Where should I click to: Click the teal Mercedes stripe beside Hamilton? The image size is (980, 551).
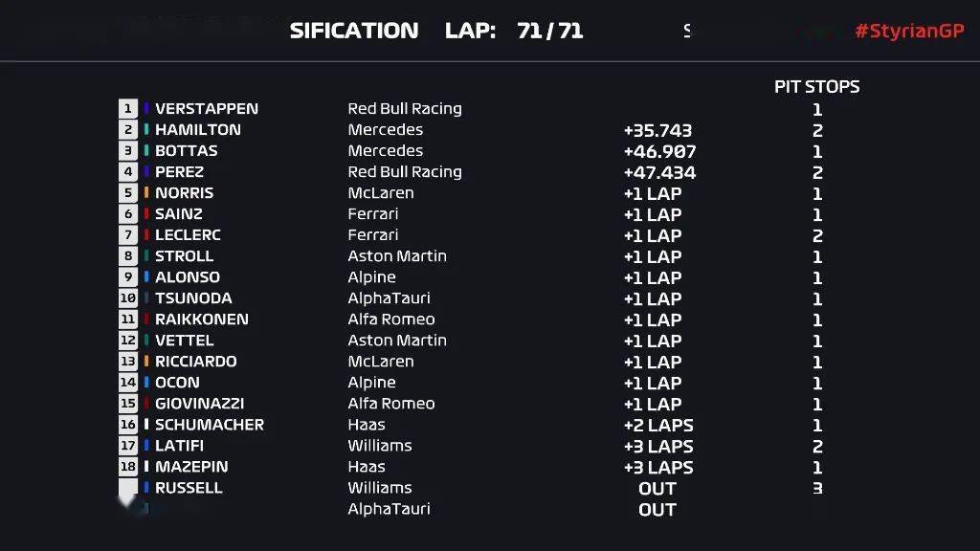146,129
